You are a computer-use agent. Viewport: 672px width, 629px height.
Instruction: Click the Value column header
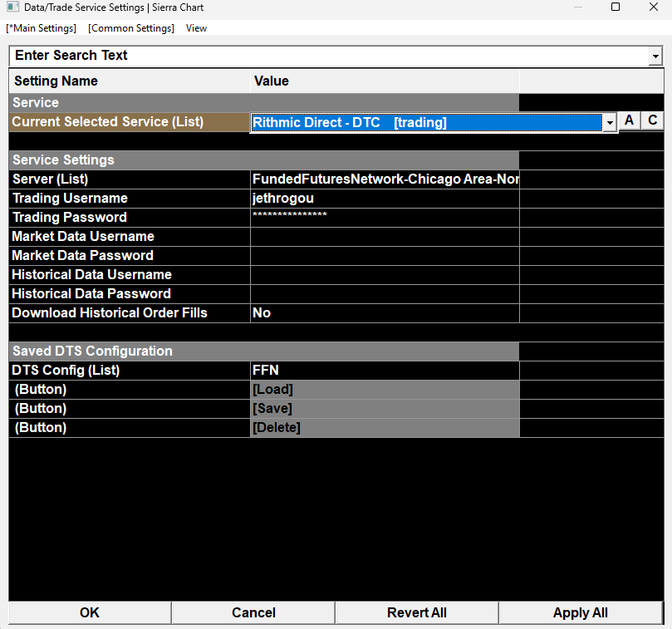(385, 81)
